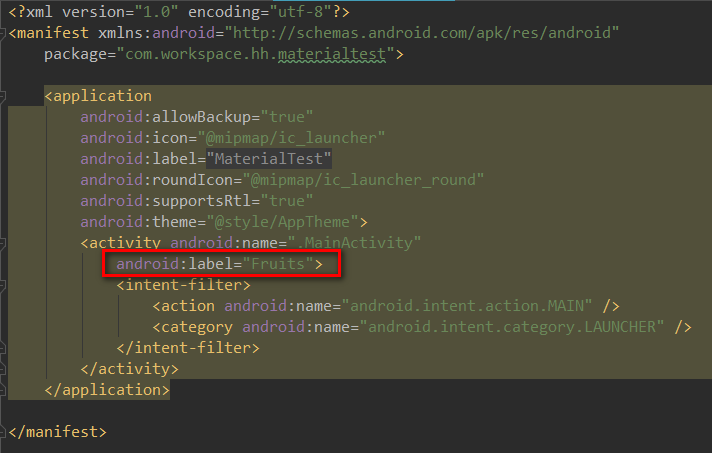This screenshot has height=453, width=712.
Task: Collapse the application tag fold marker
Action: pyautogui.click(x=2, y=96)
